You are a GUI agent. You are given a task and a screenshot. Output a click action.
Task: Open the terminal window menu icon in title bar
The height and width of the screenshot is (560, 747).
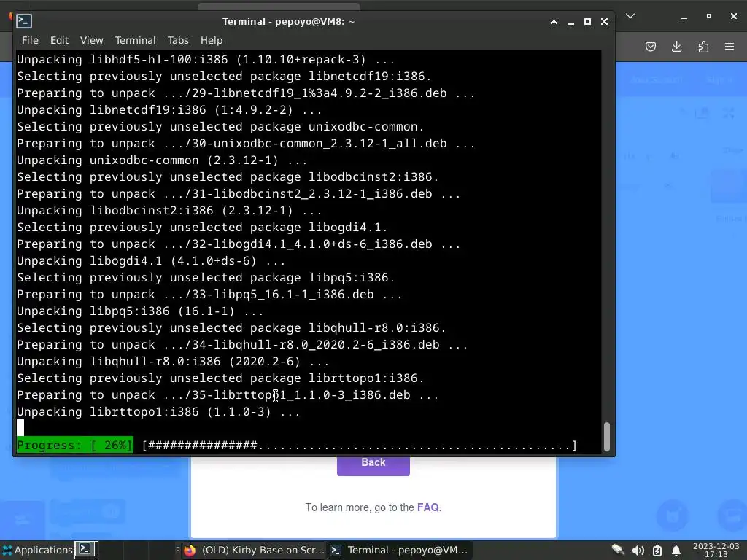[x=24, y=21]
